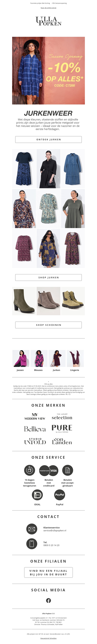
Task: Click the PayPal payment icon
Action: tap(60, 495)
